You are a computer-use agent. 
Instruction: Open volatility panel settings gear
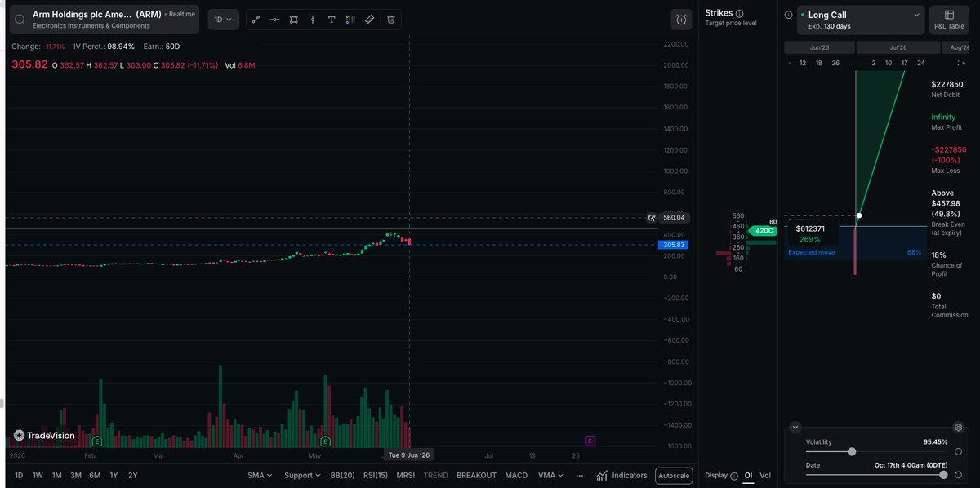point(959,427)
